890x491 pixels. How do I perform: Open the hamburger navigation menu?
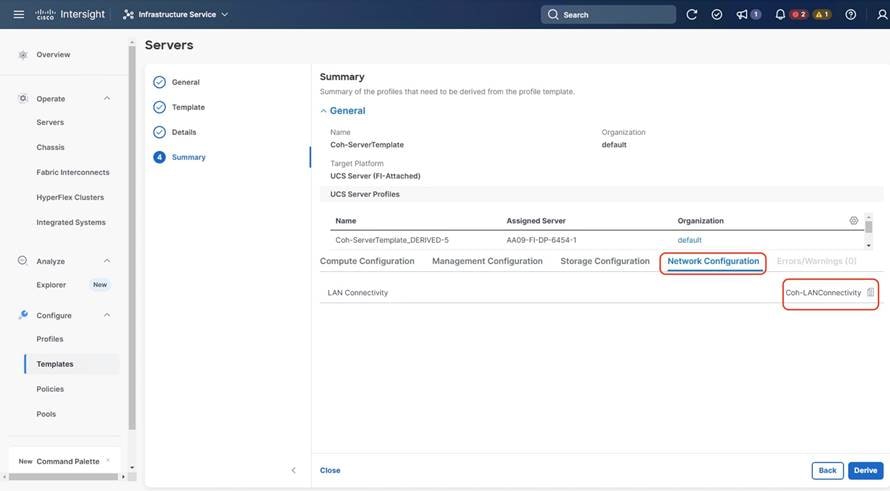point(19,14)
